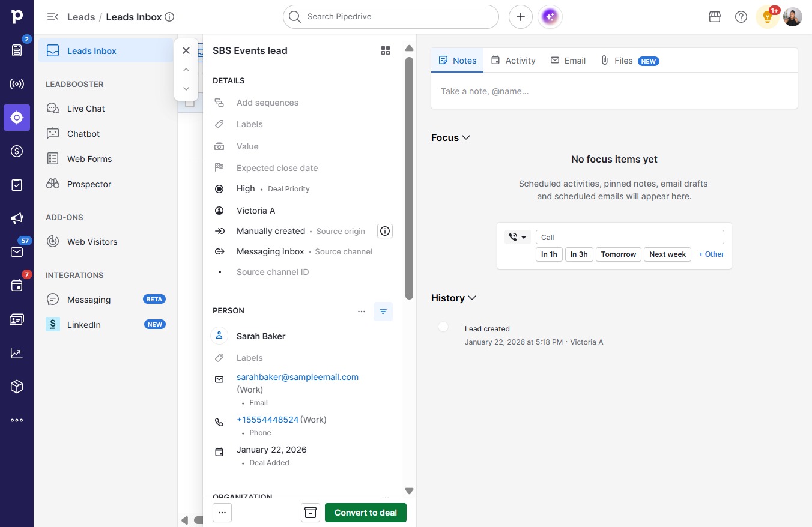
Task: Launch the AI assistant sparkle button
Action: point(550,17)
